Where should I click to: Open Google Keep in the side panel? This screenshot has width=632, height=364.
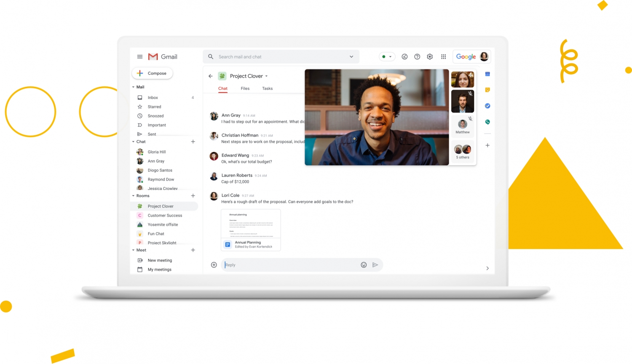(x=487, y=90)
